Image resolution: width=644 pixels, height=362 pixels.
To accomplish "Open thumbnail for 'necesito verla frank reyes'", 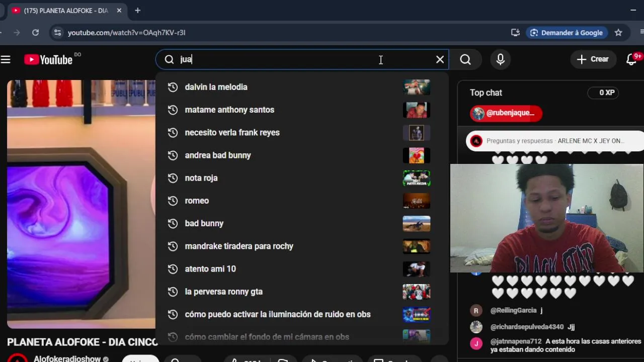I will [x=417, y=132].
